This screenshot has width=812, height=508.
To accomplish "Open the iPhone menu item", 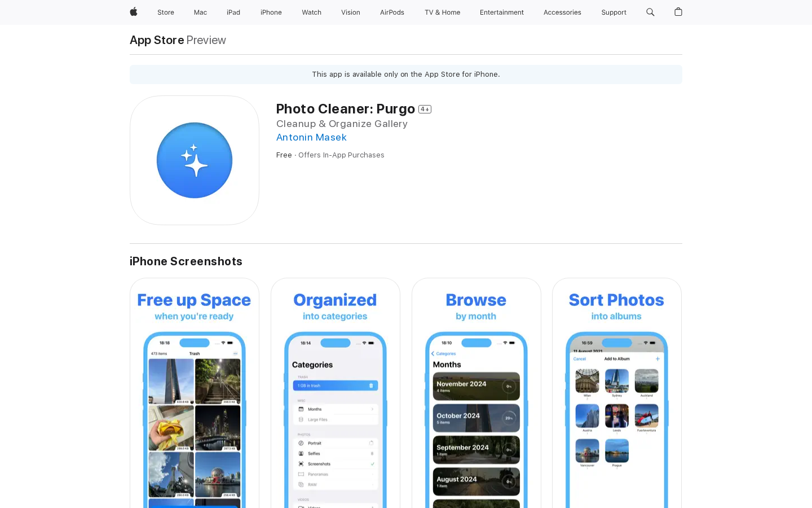I will tap(271, 12).
